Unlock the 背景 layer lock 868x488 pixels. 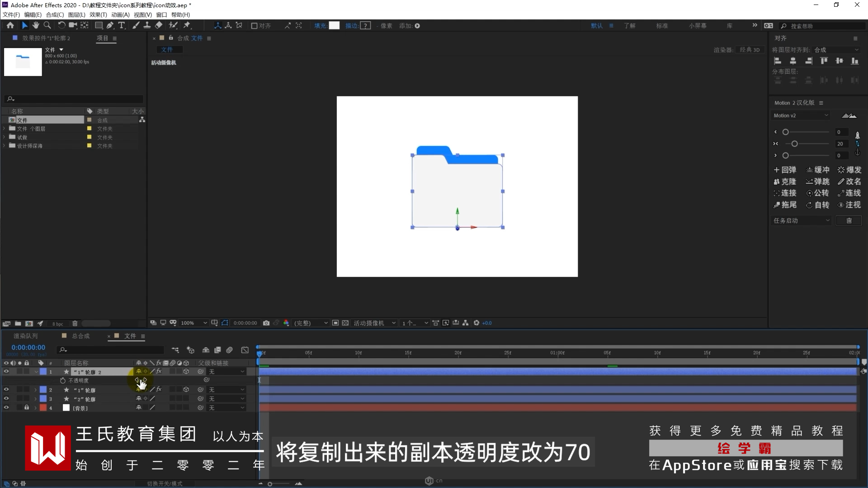pos(27,408)
